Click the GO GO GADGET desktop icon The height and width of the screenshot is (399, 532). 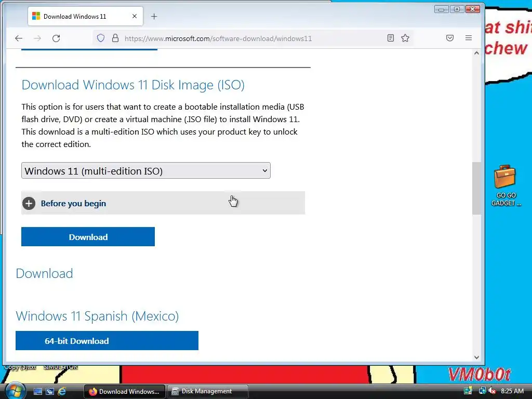coord(505,185)
